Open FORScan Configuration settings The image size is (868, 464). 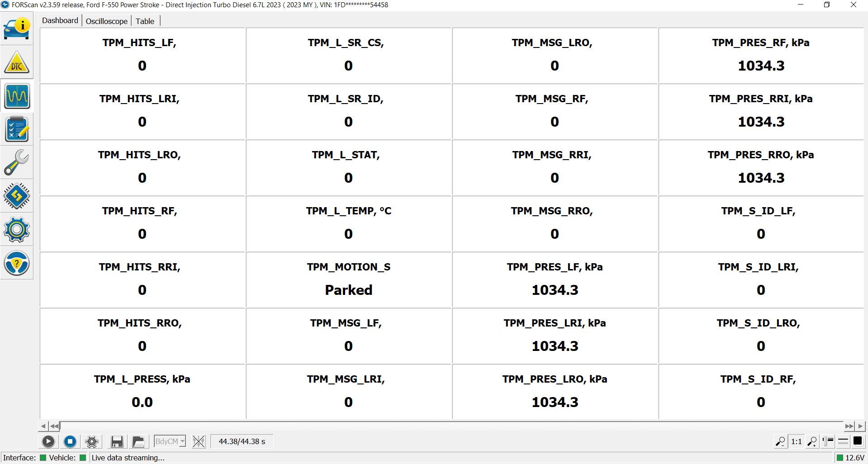tap(17, 230)
